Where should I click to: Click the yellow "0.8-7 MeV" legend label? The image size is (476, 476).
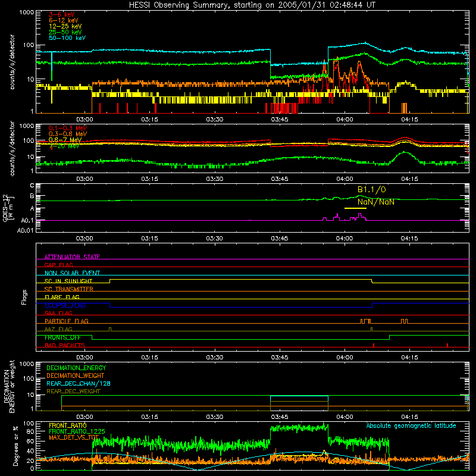click(65, 140)
